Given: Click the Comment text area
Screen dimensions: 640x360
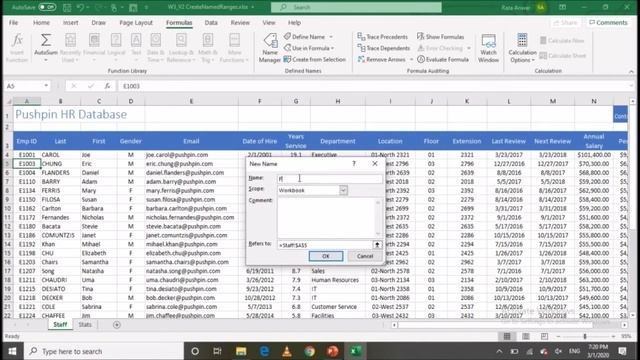Looking at the screenshot, I should 329,218.
